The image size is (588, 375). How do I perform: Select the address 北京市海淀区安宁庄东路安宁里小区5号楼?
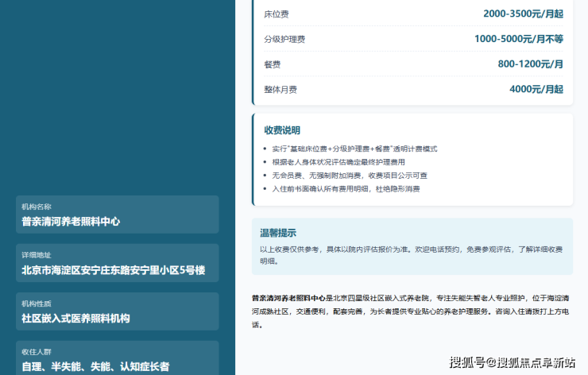pyautogui.click(x=114, y=270)
